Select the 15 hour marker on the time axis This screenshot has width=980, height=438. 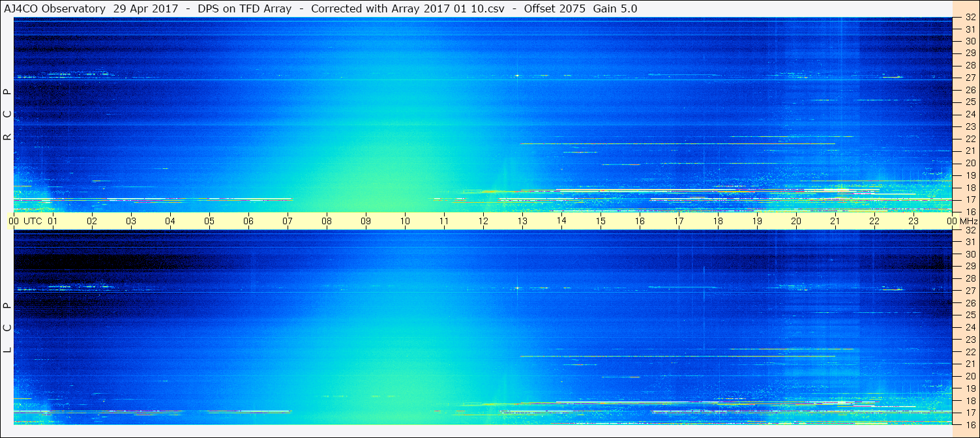[x=601, y=221]
